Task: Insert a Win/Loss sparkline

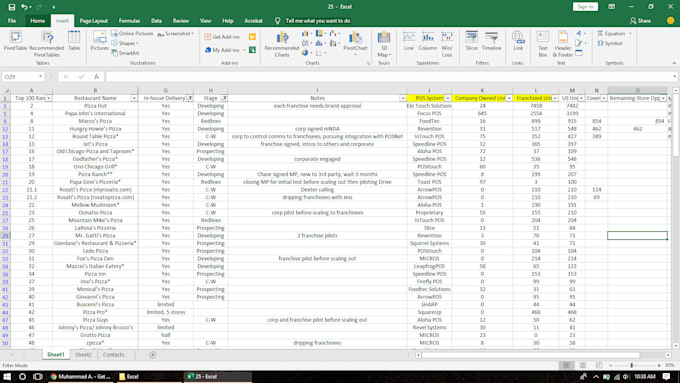Action: point(447,43)
